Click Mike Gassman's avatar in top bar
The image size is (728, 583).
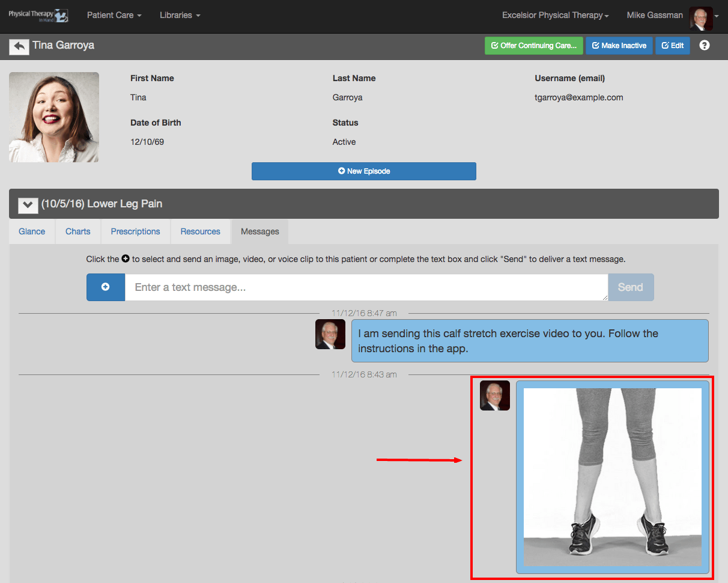coord(700,19)
